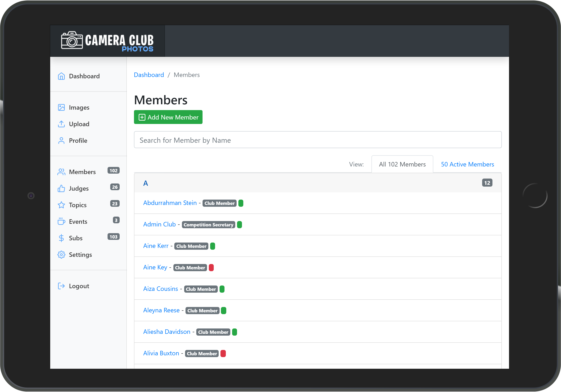Open Profile using the person icon
This screenshot has width=561, height=392.
(x=61, y=141)
